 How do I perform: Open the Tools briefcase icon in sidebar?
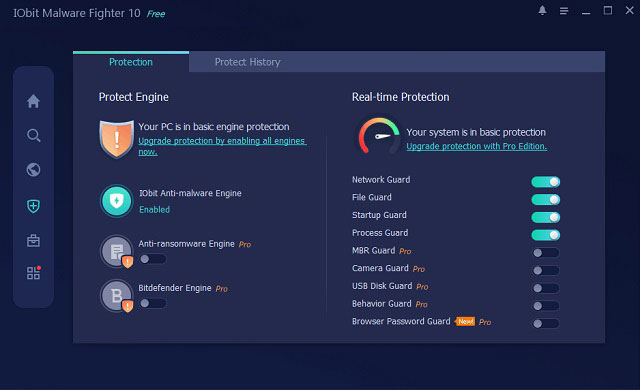33,241
